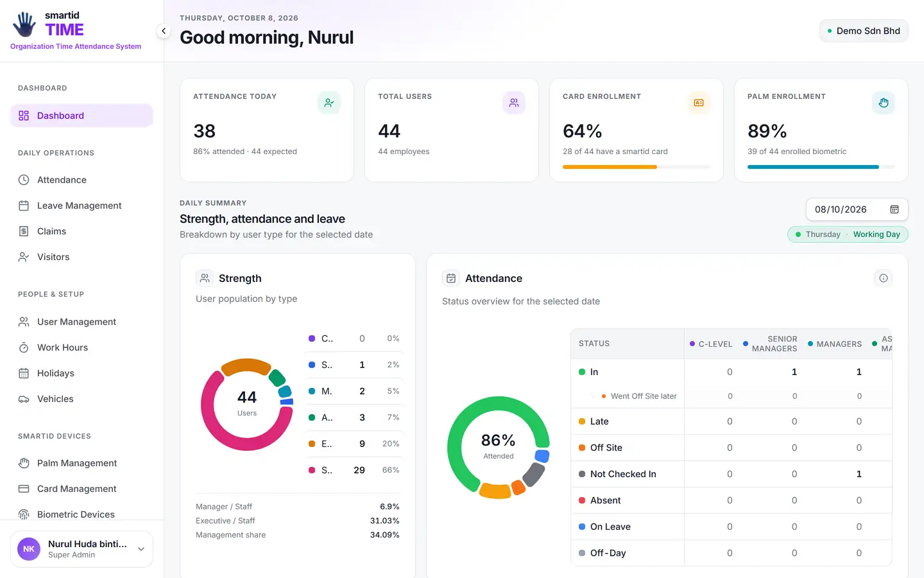The height and width of the screenshot is (578, 924).
Task: Click the Card Enrollment ID card icon
Action: pos(699,103)
